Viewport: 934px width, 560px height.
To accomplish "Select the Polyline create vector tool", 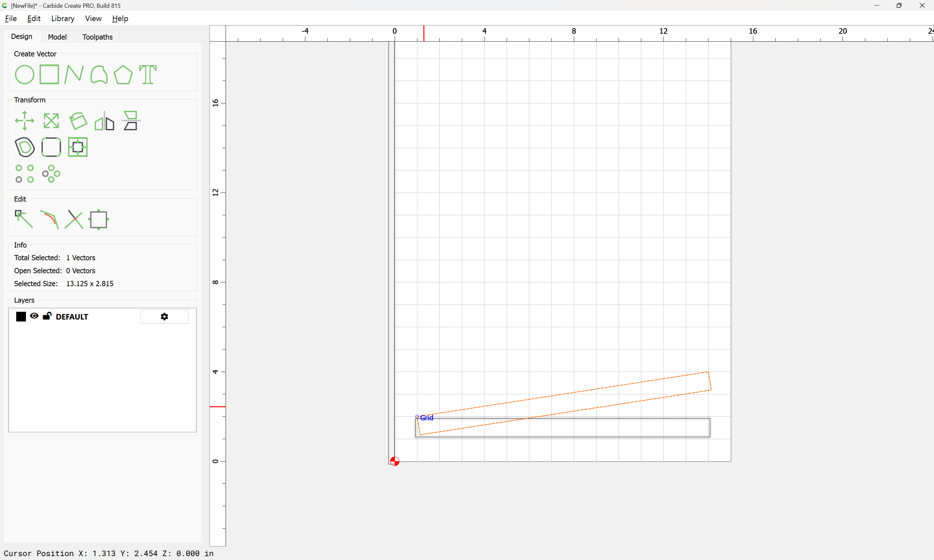I will (x=74, y=74).
